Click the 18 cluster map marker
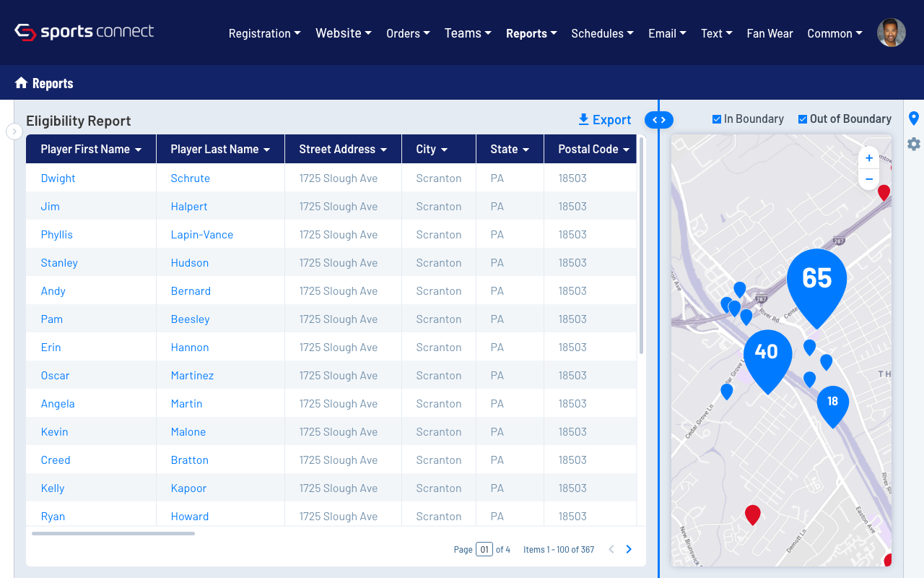 tap(832, 406)
